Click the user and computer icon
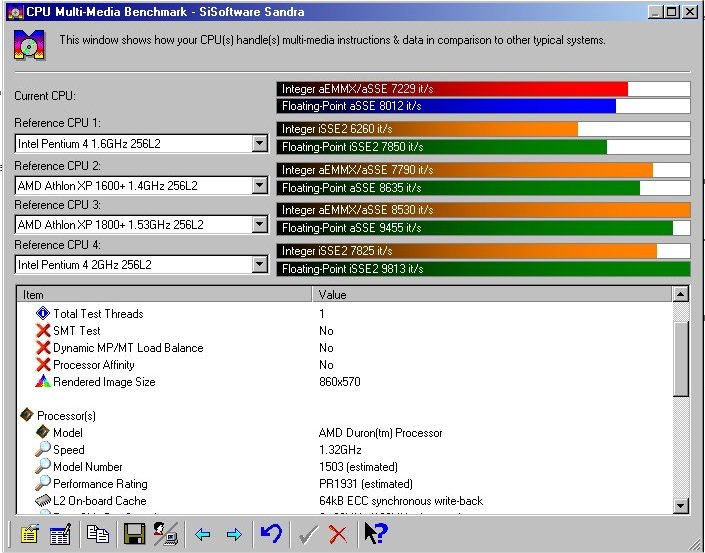705x553 pixels. coord(165,534)
